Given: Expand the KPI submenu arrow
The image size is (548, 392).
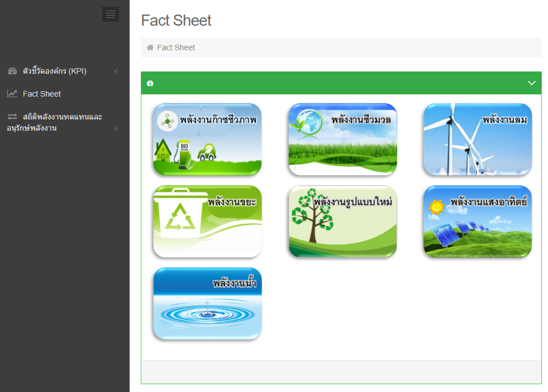Looking at the screenshot, I should tap(116, 71).
